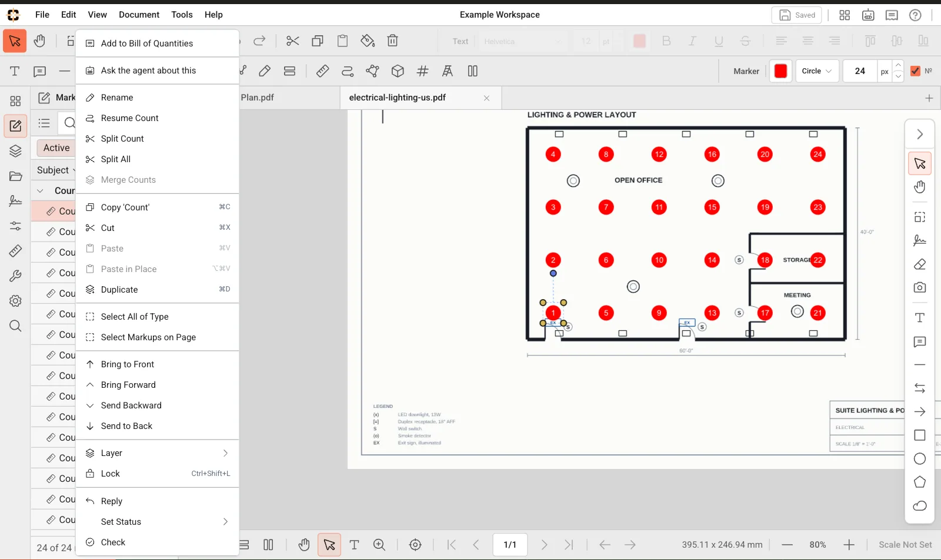941x560 pixels.
Task: Select the Measure ruler tool in toolbar
Action: 322,71
